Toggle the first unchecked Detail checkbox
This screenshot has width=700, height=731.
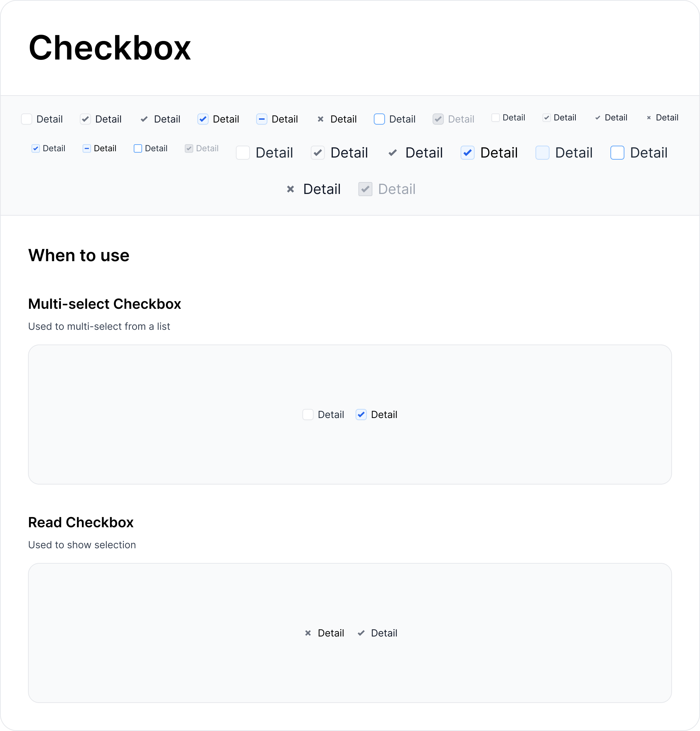click(x=27, y=119)
